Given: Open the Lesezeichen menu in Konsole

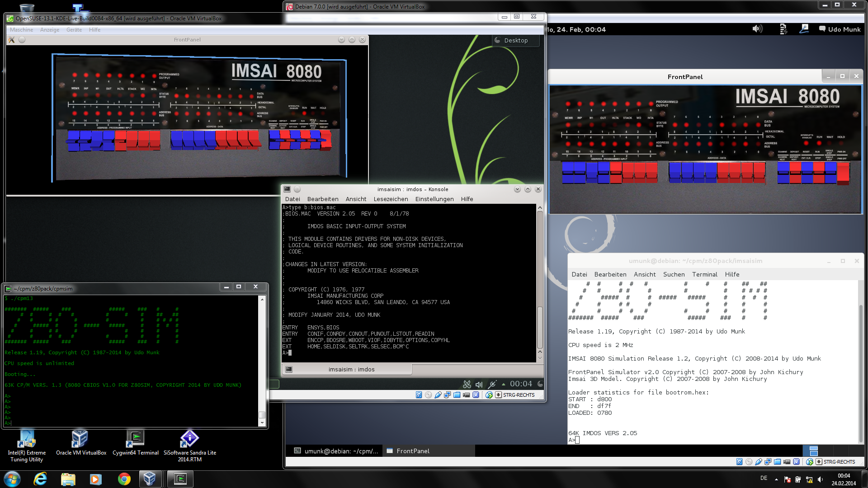Looking at the screenshot, I should point(391,199).
